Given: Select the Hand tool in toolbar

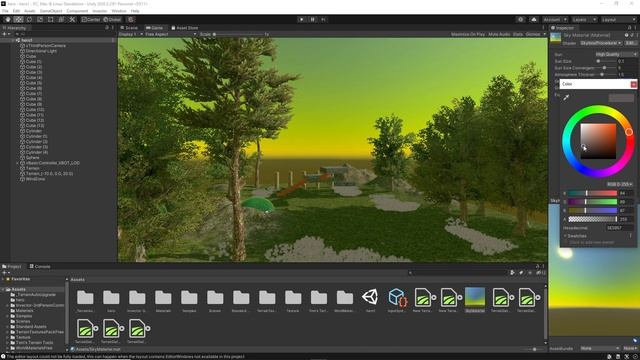Looking at the screenshot, I should pyautogui.click(x=8, y=19).
